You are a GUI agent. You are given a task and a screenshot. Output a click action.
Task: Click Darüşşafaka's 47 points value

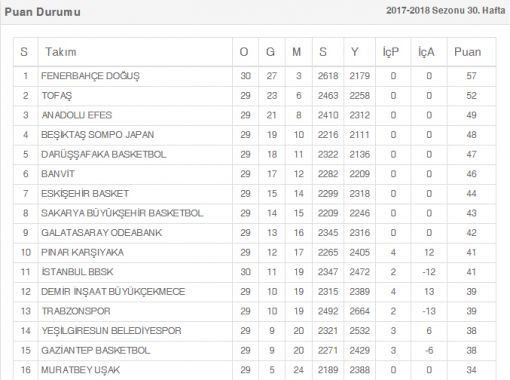tap(471, 154)
